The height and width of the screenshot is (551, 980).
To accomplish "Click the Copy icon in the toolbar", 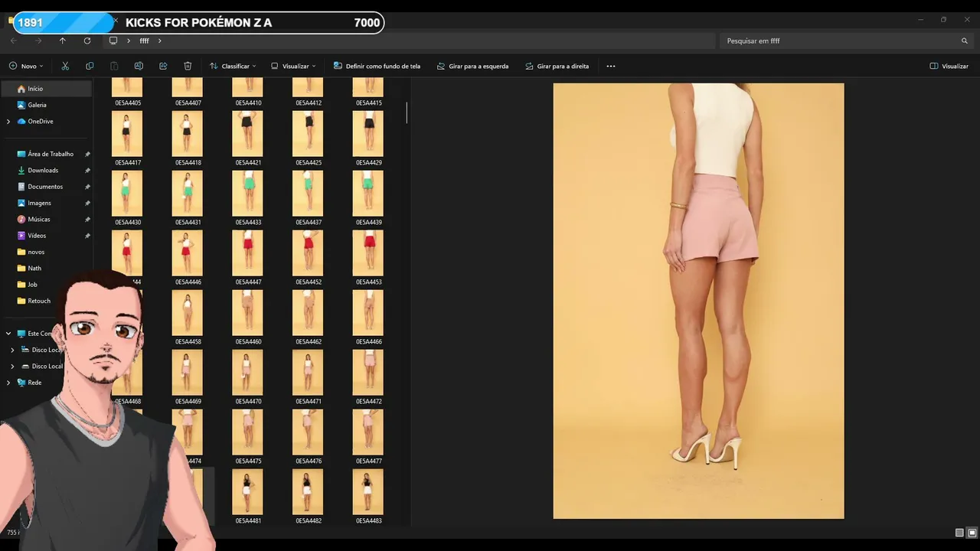I will pyautogui.click(x=90, y=66).
